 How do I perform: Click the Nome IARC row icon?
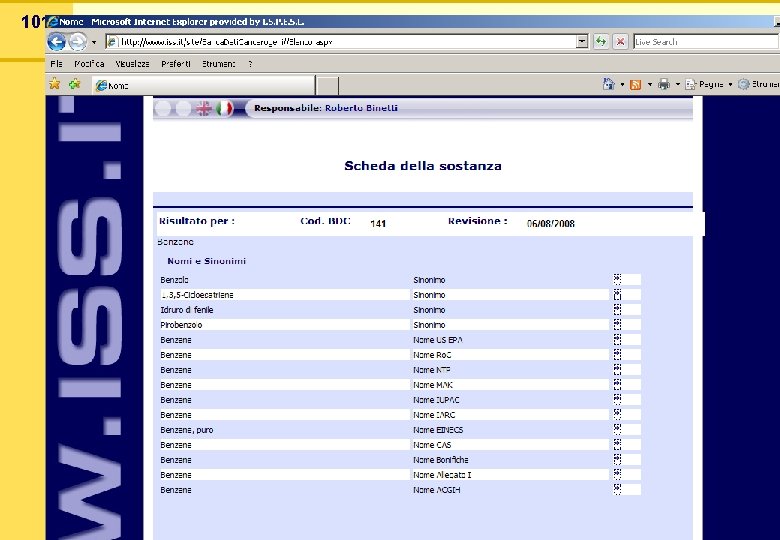click(x=617, y=414)
